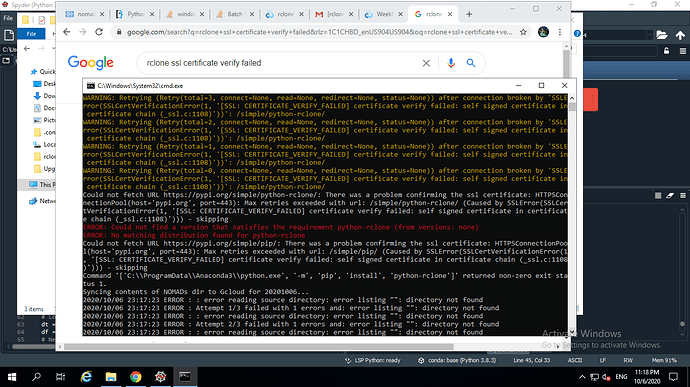Open the Chrome profile avatar
The width and height of the screenshot is (690, 387).
pos(543,32)
